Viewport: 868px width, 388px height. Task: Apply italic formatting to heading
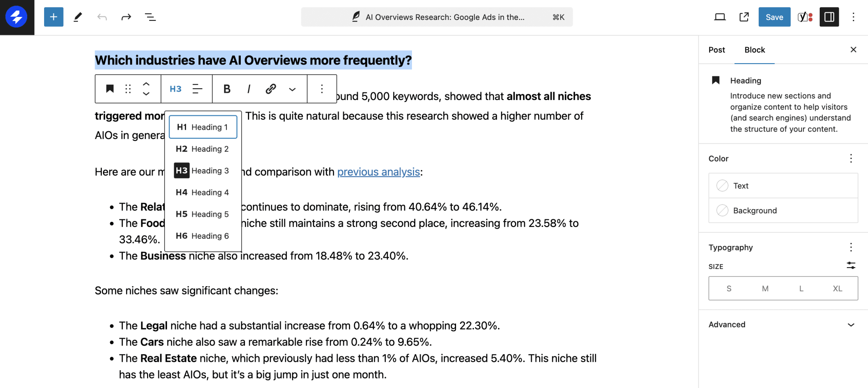[x=249, y=89]
